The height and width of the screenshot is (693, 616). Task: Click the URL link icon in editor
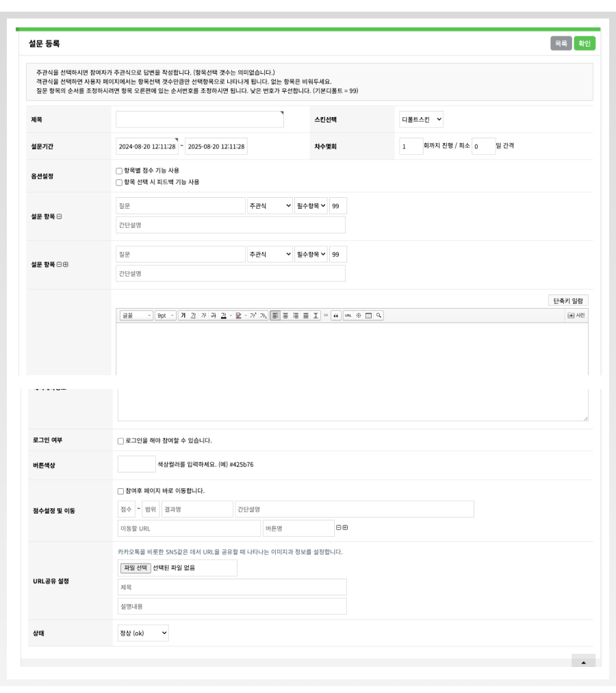click(x=348, y=315)
